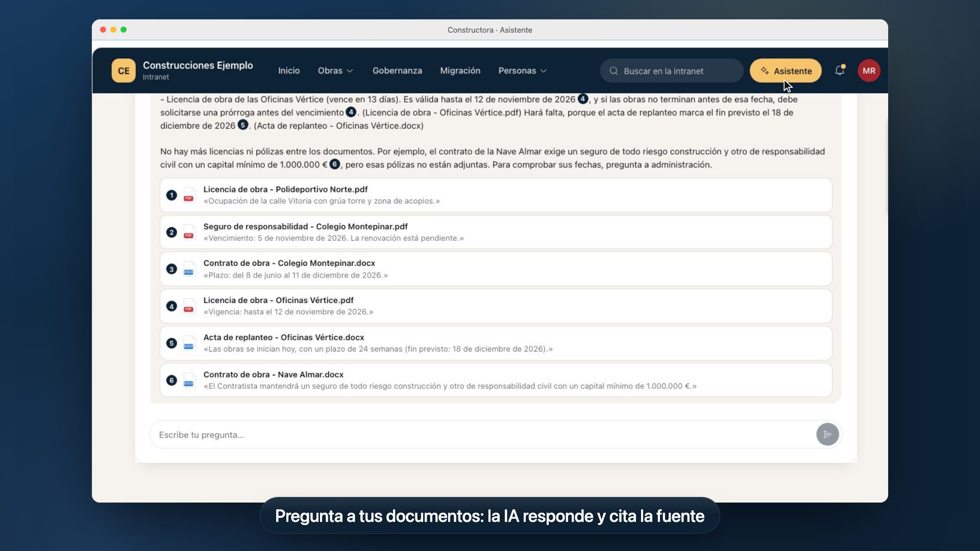Open Licencia de obra - Polideportivo Norte.pdf
The image size is (980, 551).
tap(496, 195)
